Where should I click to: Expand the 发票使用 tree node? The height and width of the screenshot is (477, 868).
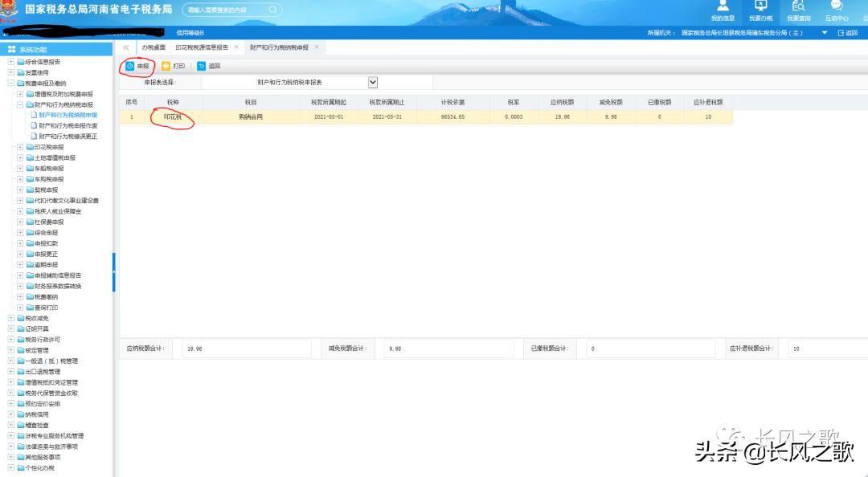point(10,72)
